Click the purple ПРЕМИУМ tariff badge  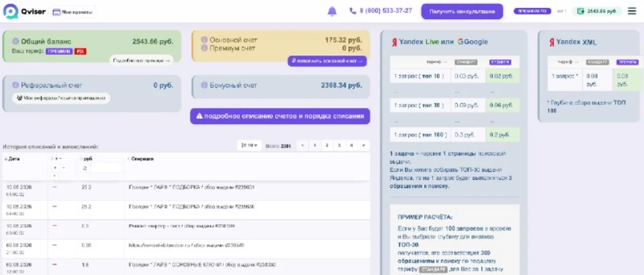tap(59, 51)
